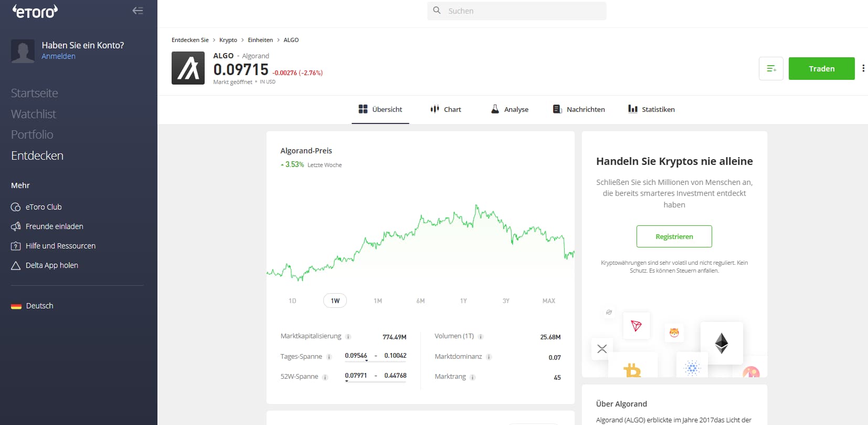Click the search magnifier icon

437,11
